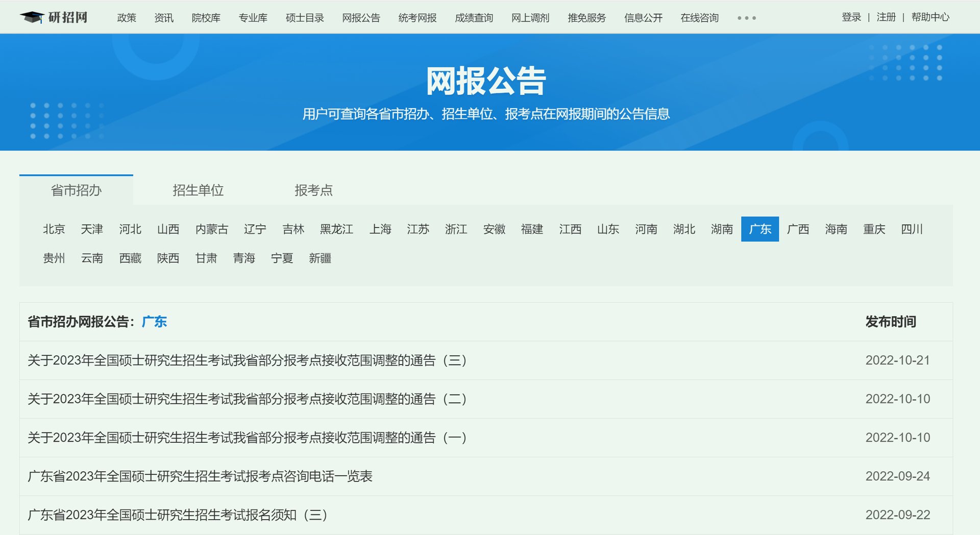Screen dimensions: 980x535
Task: Select province 湖北
Action: 684,229
